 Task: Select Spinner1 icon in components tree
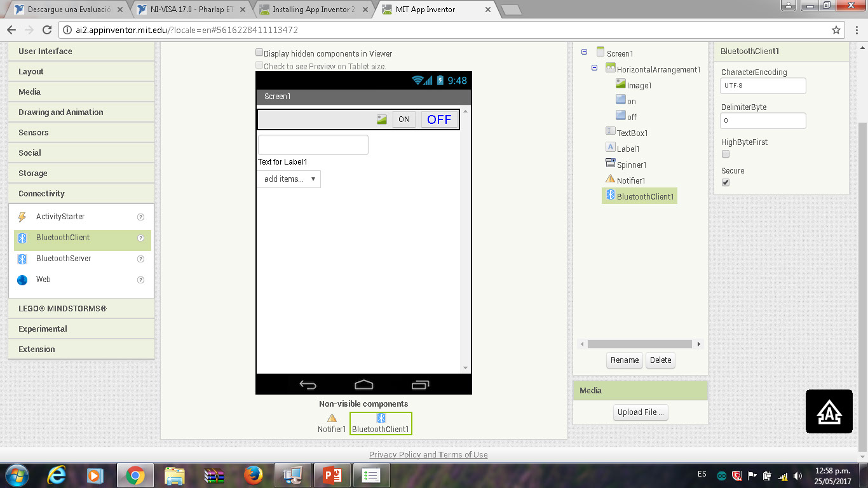(x=611, y=163)
